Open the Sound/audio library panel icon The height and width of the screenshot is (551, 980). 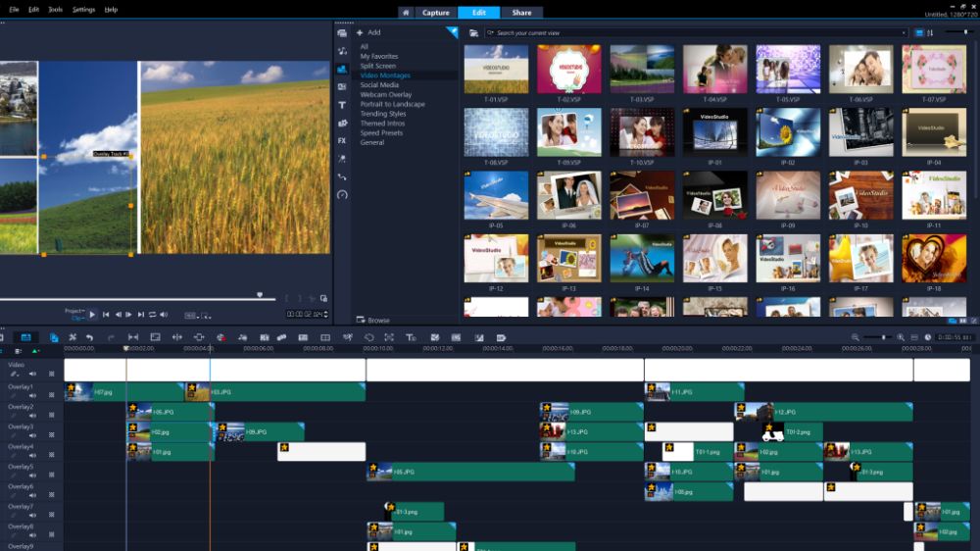pos(342,51)
